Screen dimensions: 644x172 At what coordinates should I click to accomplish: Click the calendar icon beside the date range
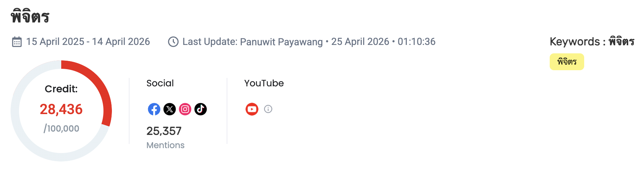(x=17, y=42)
